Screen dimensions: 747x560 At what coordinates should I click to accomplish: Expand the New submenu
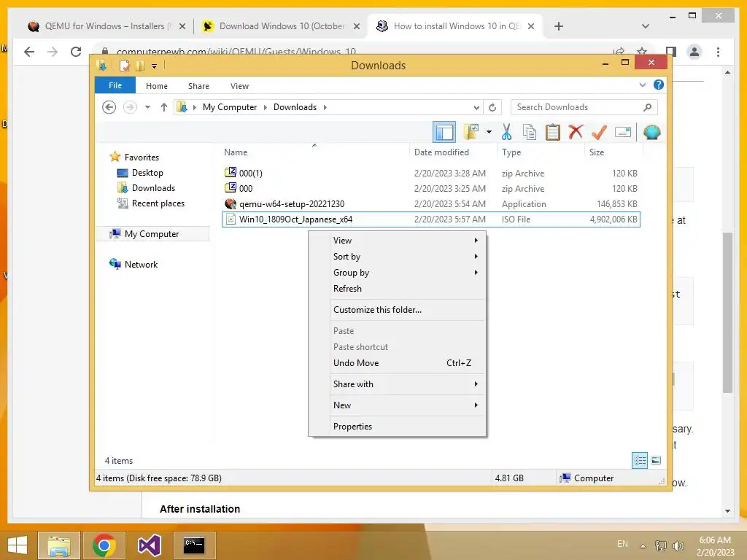tap(407, 405)
